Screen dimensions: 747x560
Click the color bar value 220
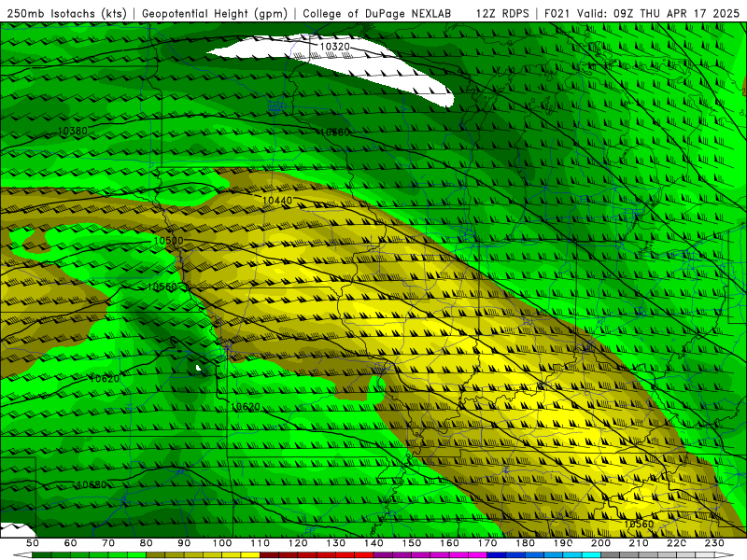[676, 543]
